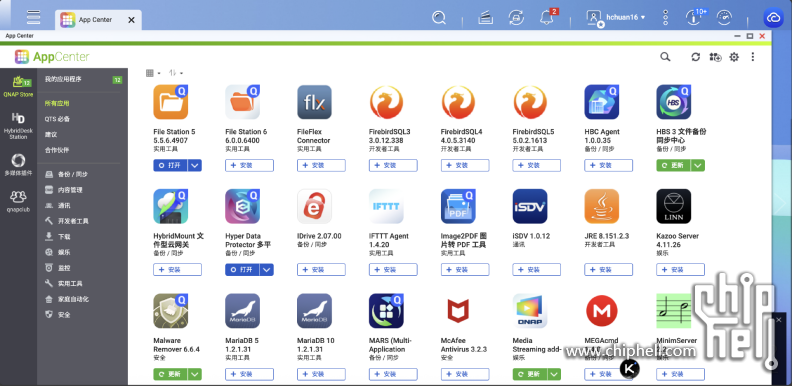Open the background tasks icon in top bar
The width and height of the screenshot is (792, 386).
click(485, 18)
